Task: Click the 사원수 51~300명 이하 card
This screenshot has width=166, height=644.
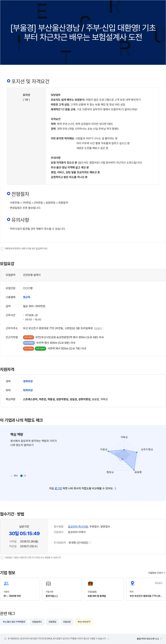Action: (20, 589)
